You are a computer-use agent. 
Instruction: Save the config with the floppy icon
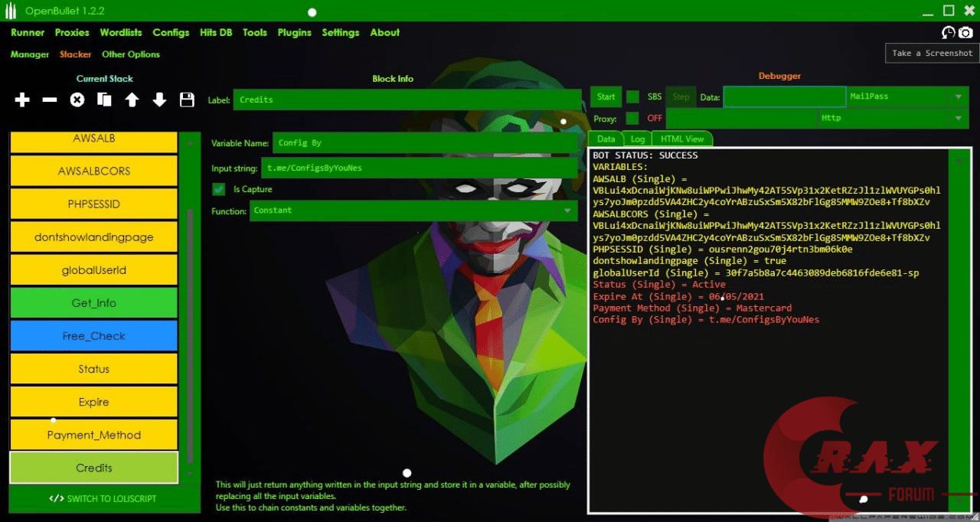click(187, 100)
